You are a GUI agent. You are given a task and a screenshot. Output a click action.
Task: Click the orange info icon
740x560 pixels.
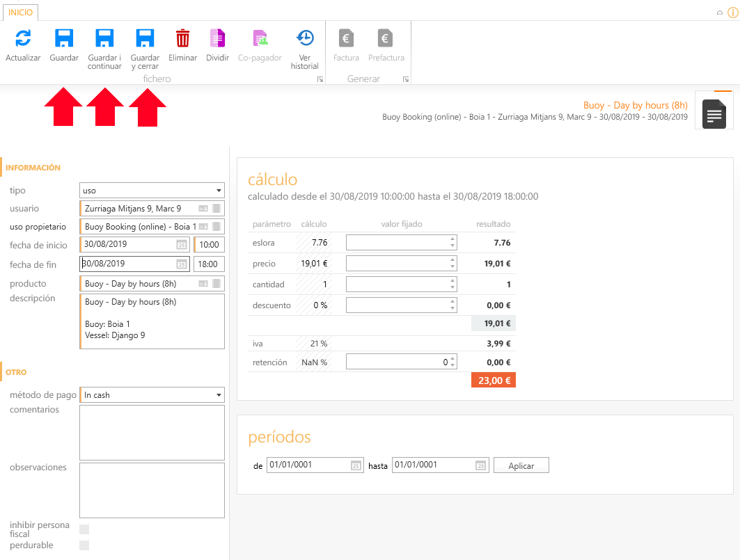coord(733,13)
